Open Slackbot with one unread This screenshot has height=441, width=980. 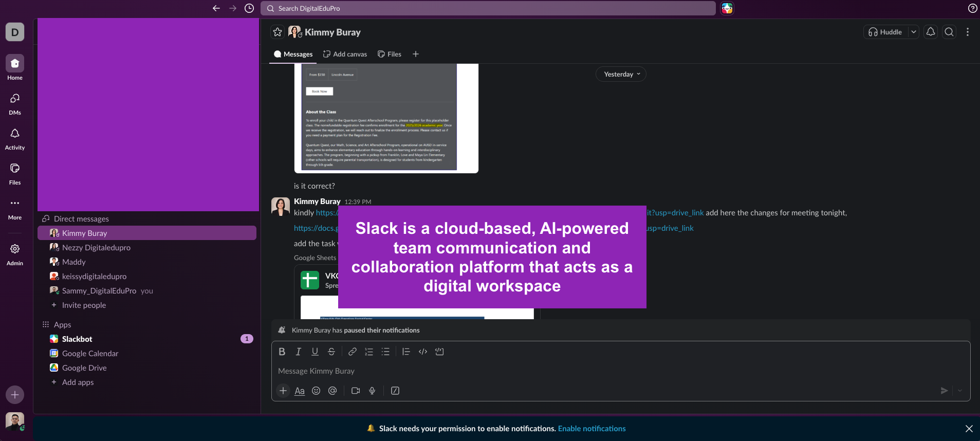147,339
